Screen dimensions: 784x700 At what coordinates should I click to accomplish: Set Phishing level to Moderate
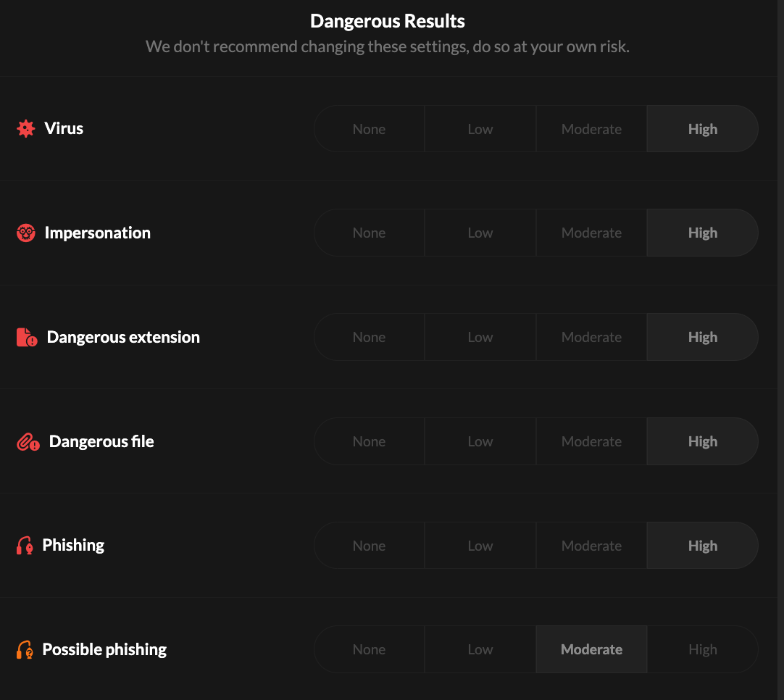click(591, 546)
